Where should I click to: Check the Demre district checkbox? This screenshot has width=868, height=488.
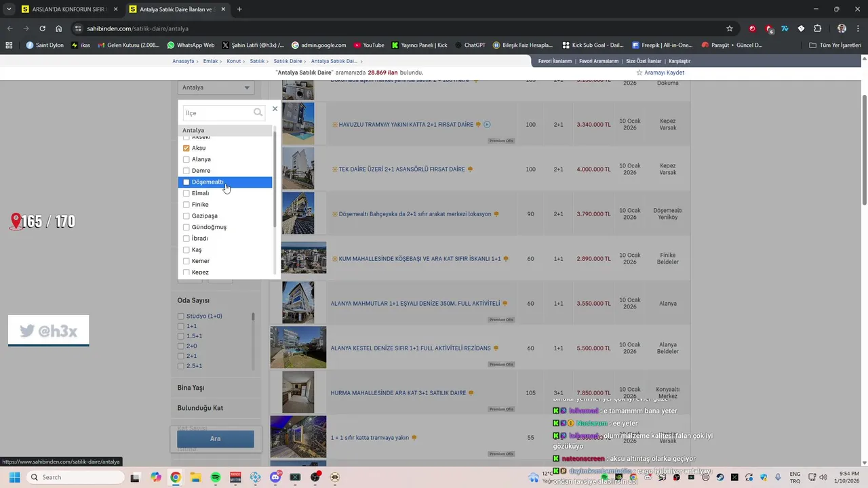[x=186, y=171]
